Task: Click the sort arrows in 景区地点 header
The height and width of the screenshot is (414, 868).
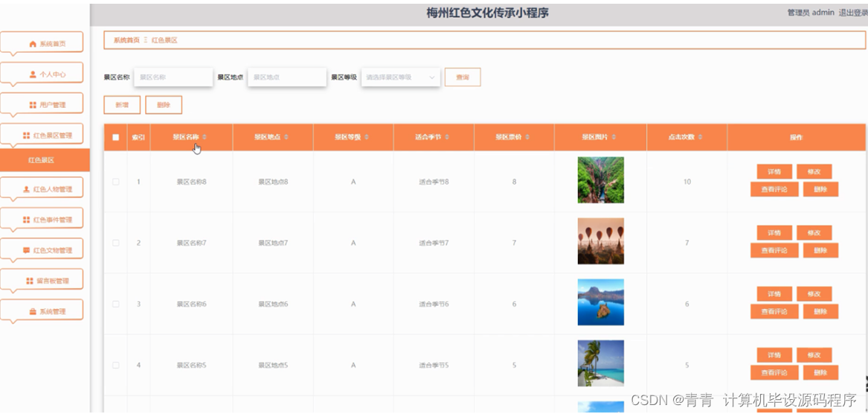Action: tap(286, 137)
